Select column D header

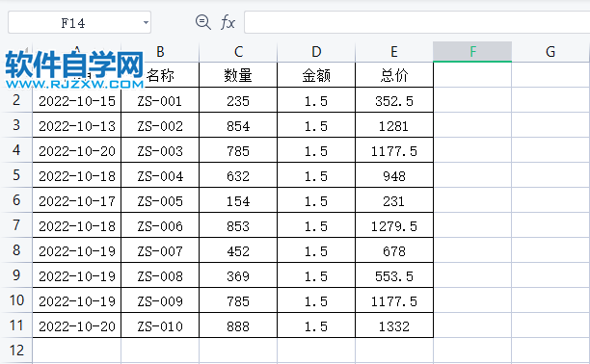coord(316,52)
